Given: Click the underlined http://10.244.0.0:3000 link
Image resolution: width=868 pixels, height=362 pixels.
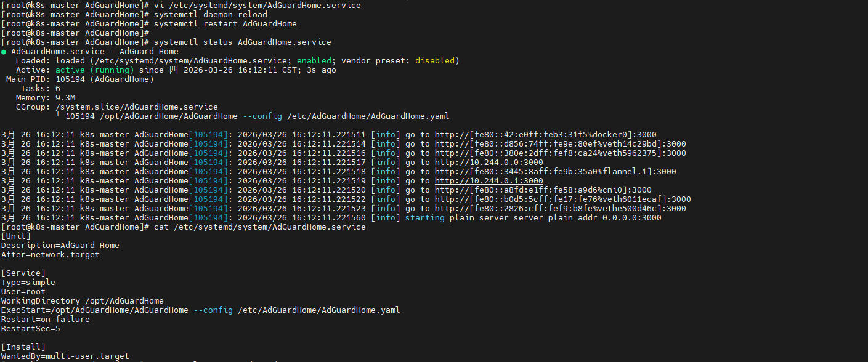Looking at the screenshot, I should [489, 163].
